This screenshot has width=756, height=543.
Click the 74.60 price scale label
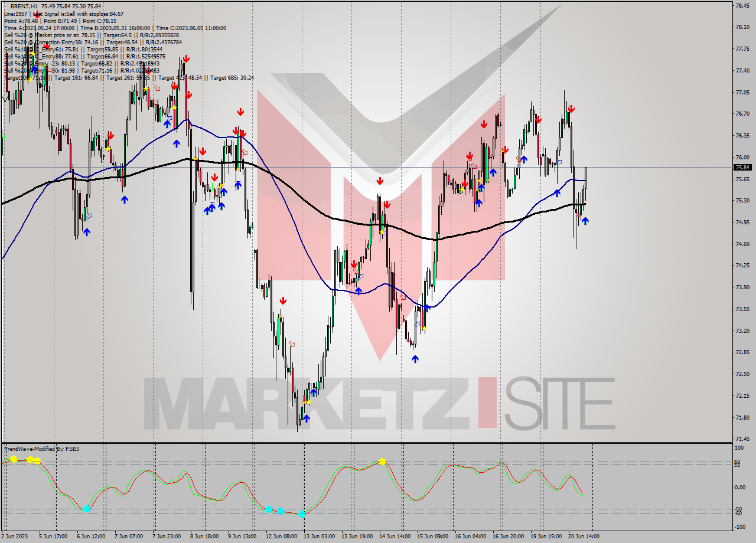coord(742,244)
